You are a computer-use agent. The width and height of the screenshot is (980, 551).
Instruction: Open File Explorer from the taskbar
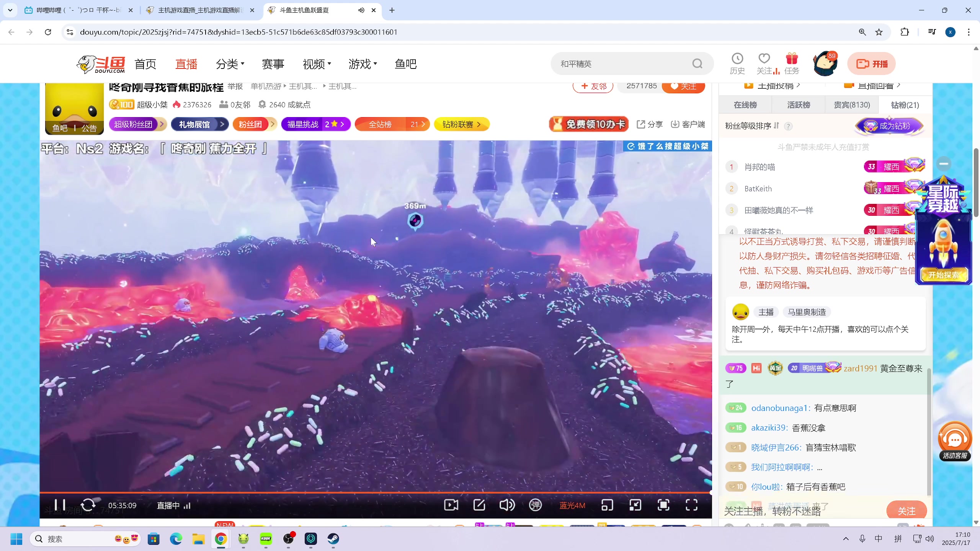pos(198,539)
